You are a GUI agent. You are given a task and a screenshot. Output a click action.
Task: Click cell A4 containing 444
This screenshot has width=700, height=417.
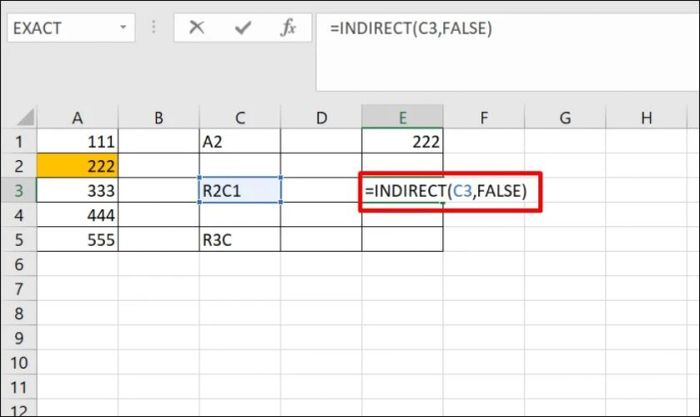point(78,215)
